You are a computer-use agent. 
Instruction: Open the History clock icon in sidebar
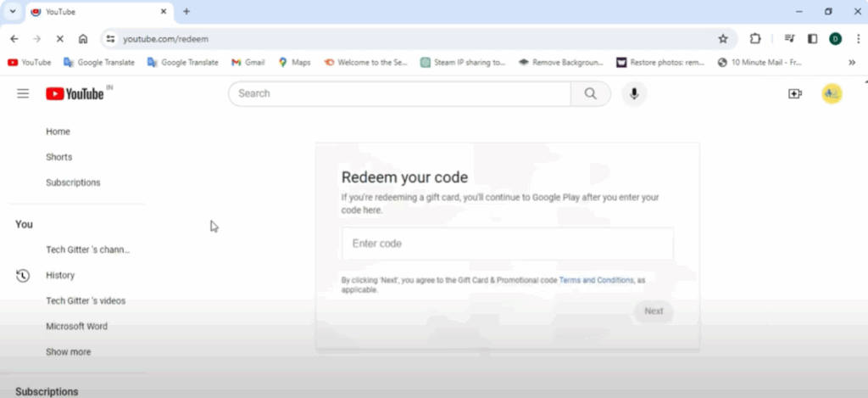(23, 276)
